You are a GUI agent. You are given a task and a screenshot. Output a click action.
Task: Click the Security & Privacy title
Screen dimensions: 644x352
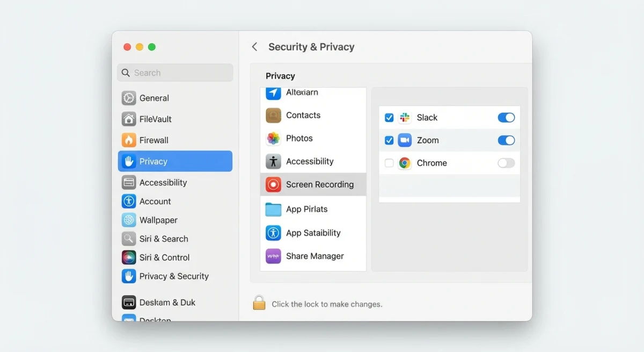coord(311,47)
